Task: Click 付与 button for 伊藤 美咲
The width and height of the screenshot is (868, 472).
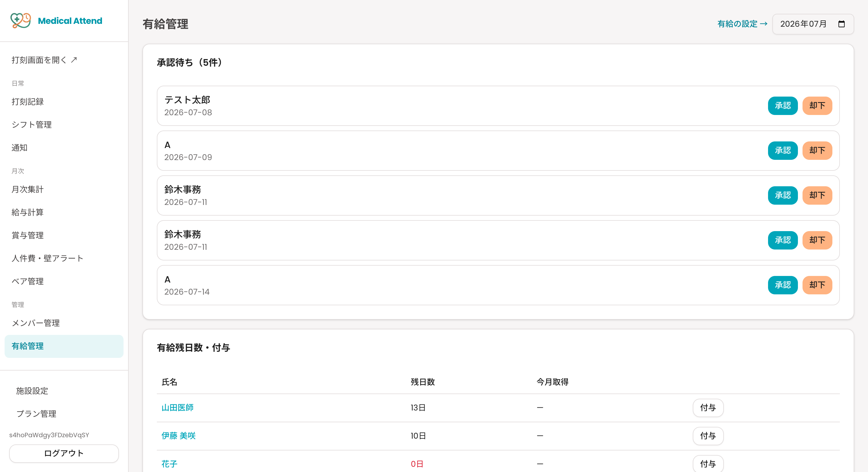Action: 708,435
